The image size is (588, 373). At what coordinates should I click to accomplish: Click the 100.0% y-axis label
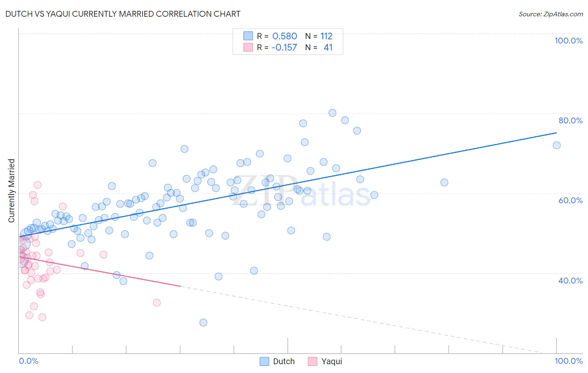(x=568, y=41)
